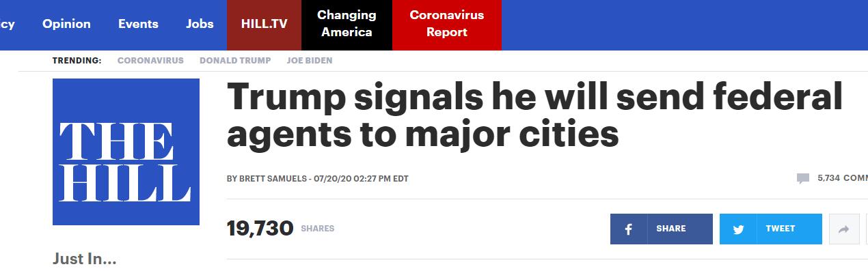Click the article headline
The width and height of the screenshot is (868, 271).
point(534,115)
